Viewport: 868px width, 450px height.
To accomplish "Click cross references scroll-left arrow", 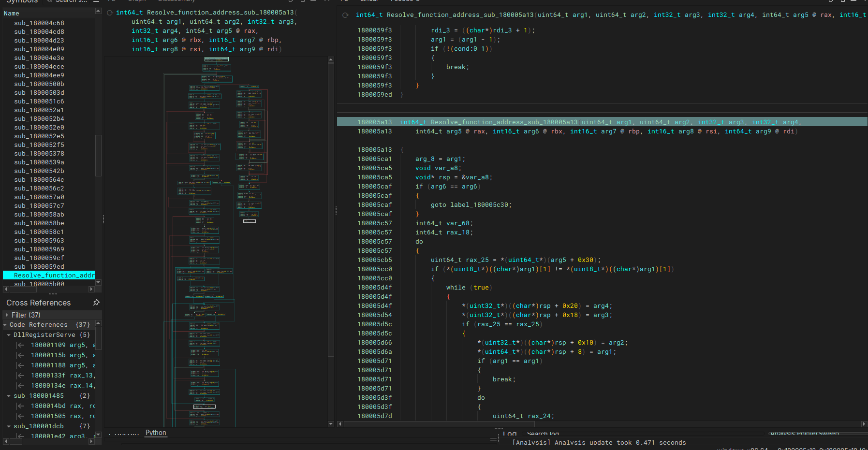I will coord(6,441).
